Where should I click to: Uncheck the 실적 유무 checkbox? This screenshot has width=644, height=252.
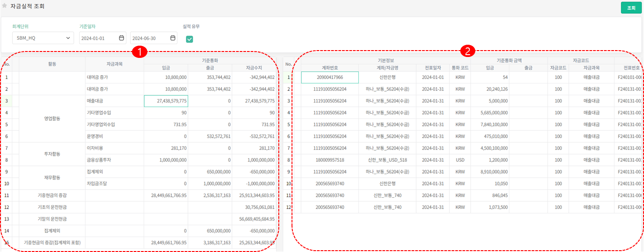coord(190,39)
